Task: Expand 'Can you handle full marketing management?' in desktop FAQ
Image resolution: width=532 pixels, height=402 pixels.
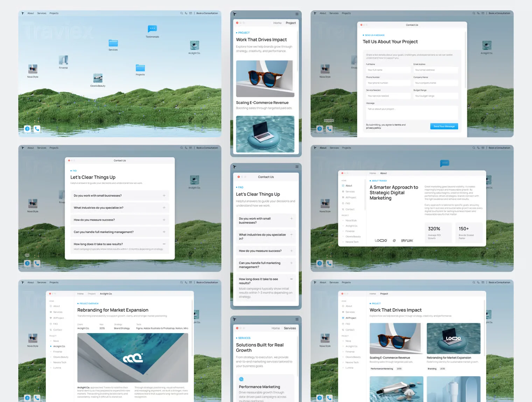Action: click(x=120, y=232)
